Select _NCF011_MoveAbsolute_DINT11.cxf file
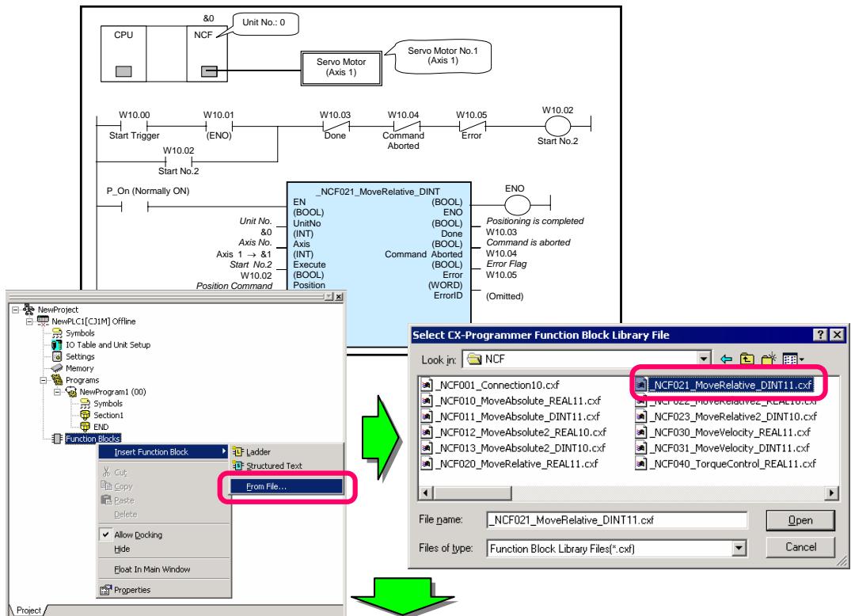This screenshot has width=851, height=616. (510, 416)
